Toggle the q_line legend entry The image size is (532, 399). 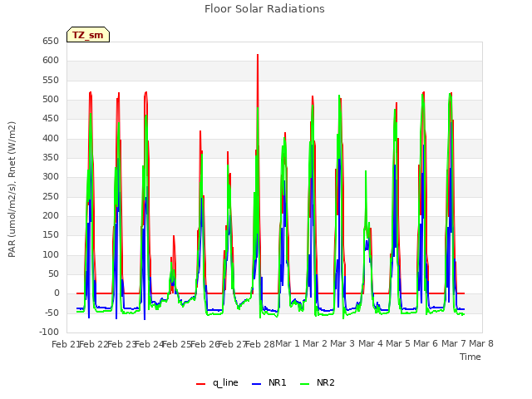click(x=217, y=382)
